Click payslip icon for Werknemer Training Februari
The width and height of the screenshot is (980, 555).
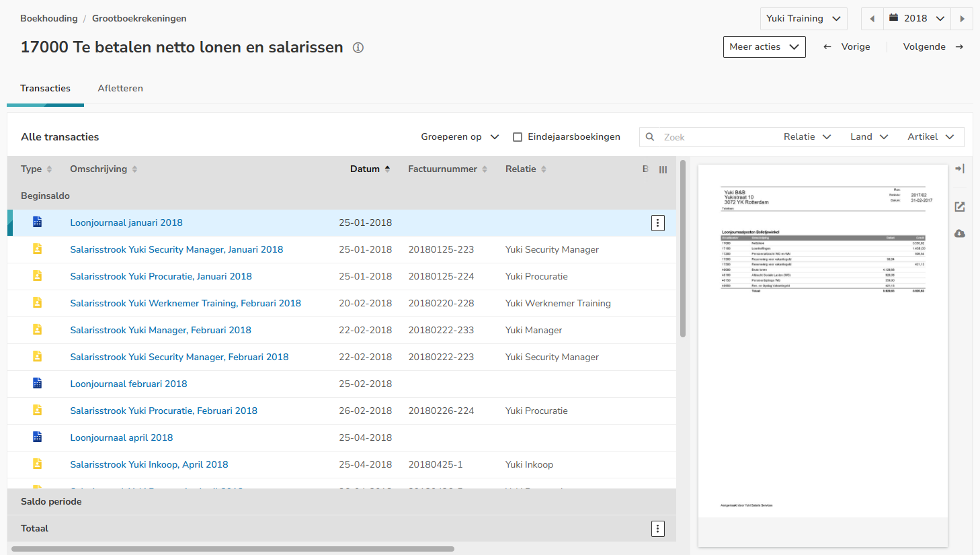38,302
